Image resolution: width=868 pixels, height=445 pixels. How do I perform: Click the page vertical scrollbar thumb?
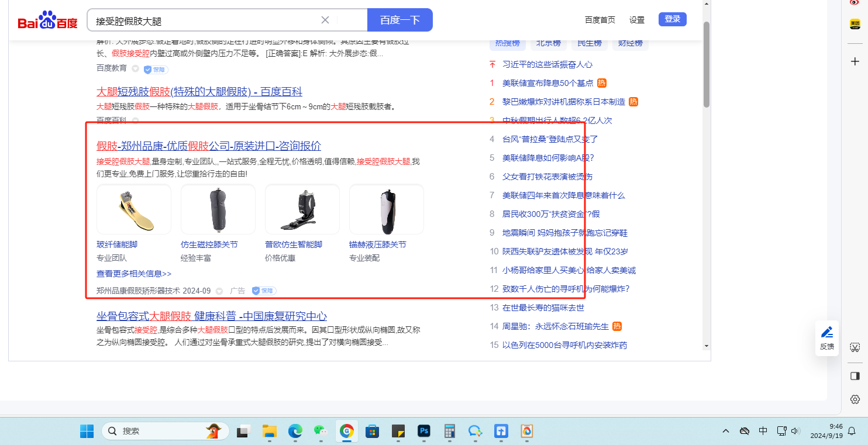click(707, 64)
